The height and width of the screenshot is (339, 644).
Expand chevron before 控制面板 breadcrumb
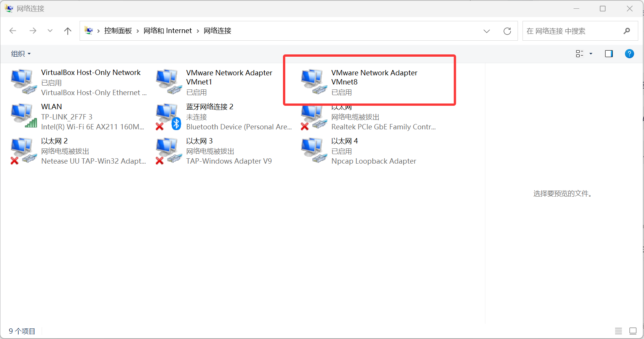tap(98, 31)
